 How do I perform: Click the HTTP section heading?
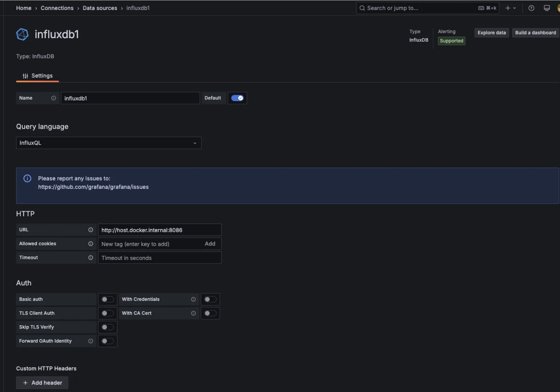tap(25, 214)
